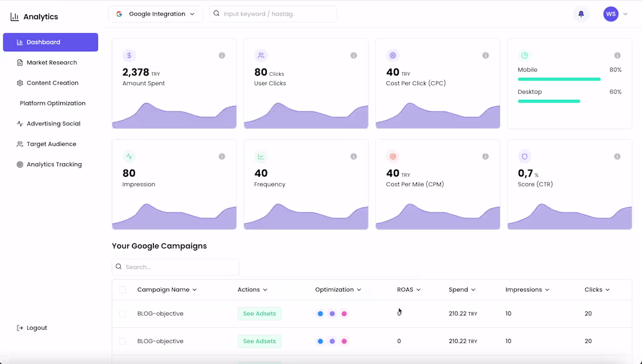Click the pink optimization dot in first row
Screen dimensions: 642x364
pyautogui.click(x=344, y=313)
